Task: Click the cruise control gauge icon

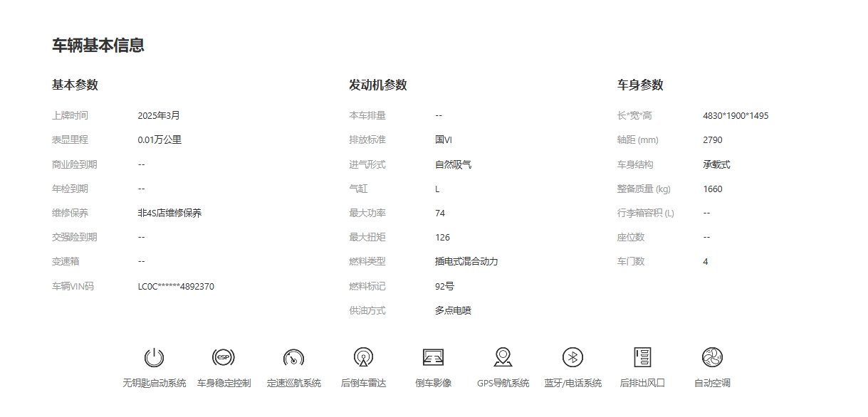Action: 293,357
